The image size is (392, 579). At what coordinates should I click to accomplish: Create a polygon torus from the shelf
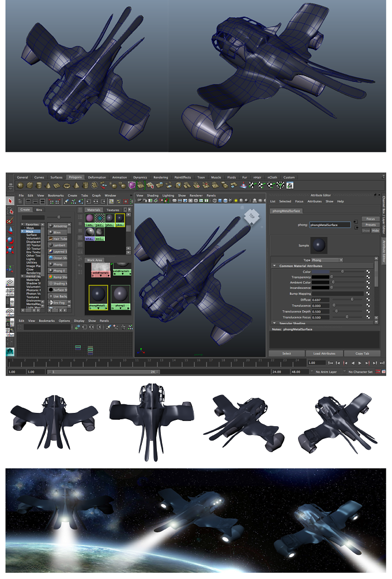[x=67, y=185]
